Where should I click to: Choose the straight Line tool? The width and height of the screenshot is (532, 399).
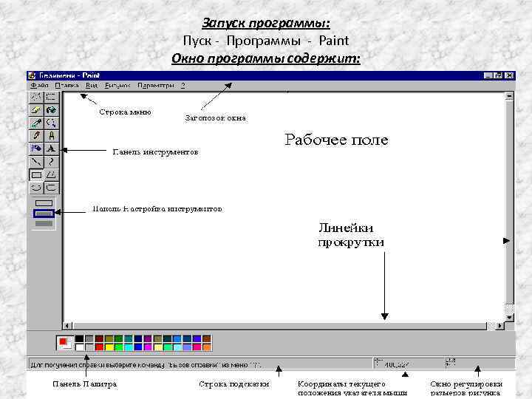pyautogui.click(x=36, y=162)
